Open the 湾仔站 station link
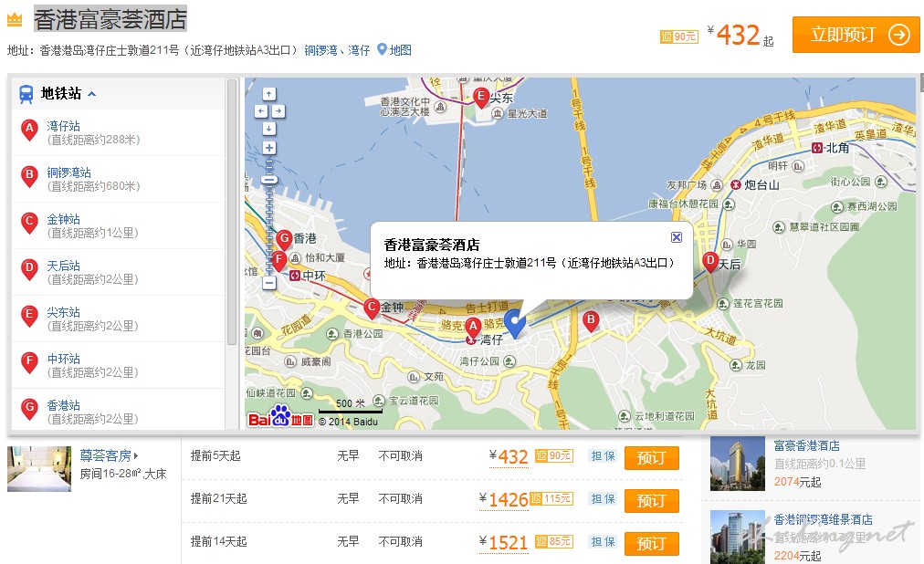The width and height of the screenshot is (924, 564). pos(63,126)
